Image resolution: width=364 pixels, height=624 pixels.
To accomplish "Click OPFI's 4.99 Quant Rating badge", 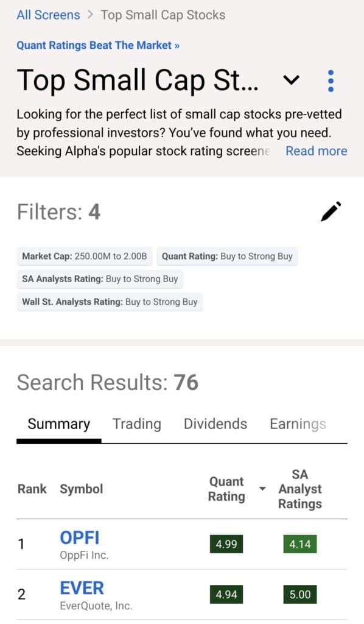I will point(226,544).
